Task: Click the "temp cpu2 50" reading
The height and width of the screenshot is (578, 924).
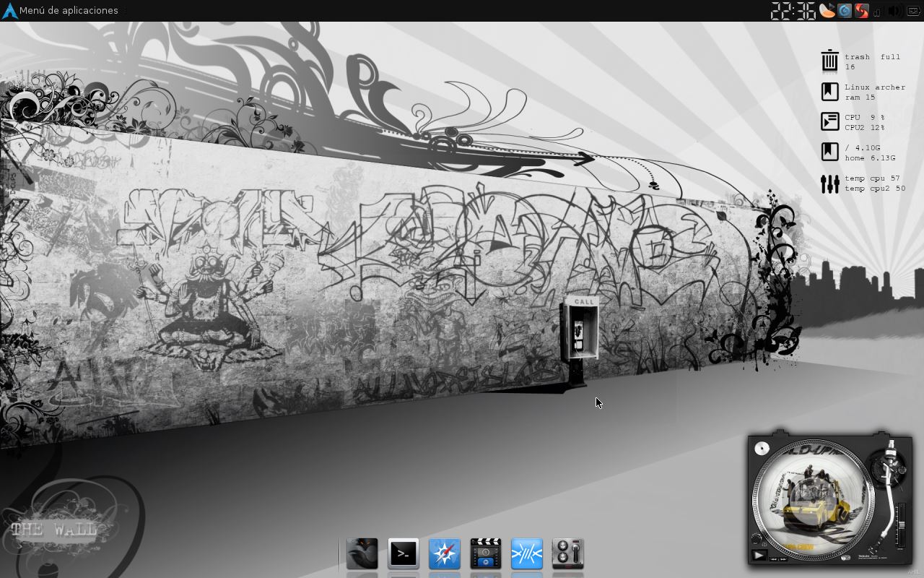Action: click(875, 189)
